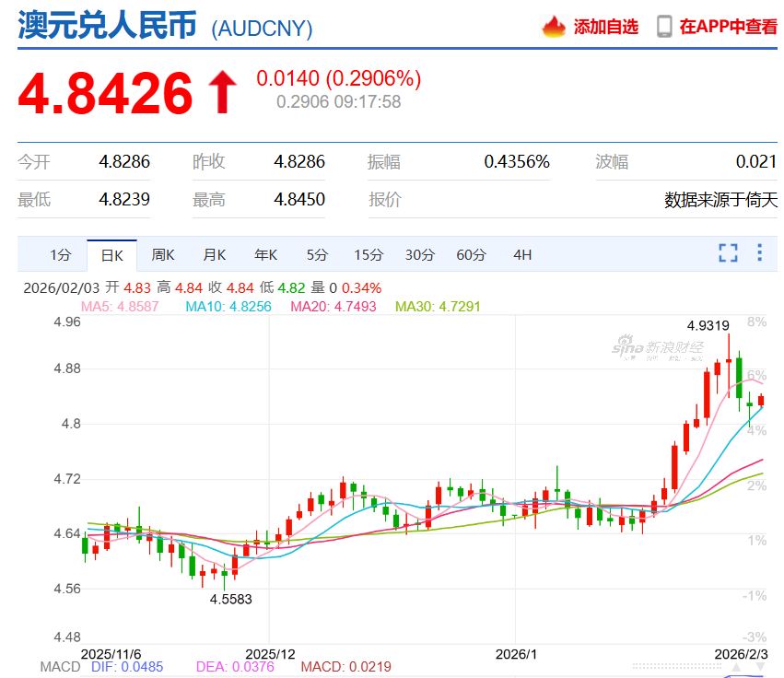Switch to the 4H chart tab
784x678 pixels.
522,255
